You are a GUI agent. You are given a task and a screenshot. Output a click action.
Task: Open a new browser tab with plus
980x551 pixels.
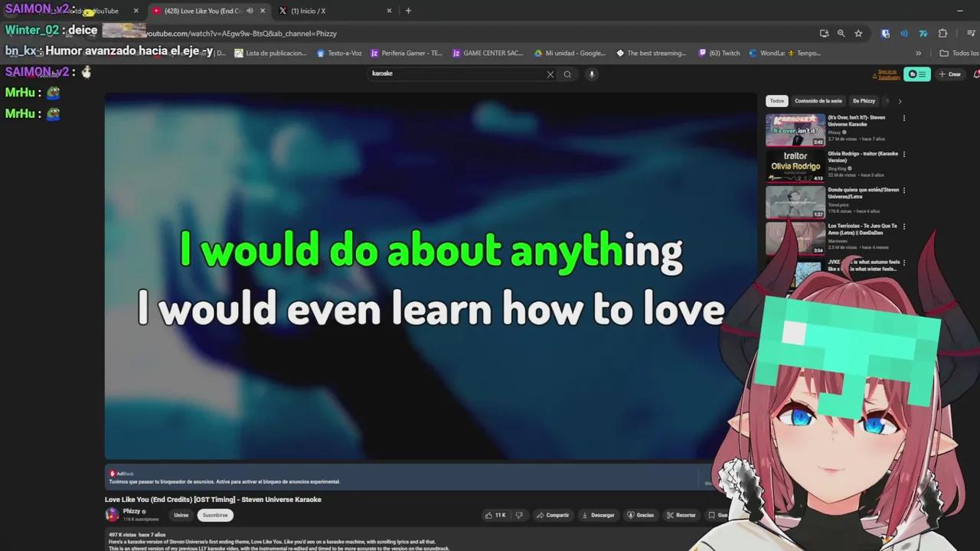[x=408, y=11]
